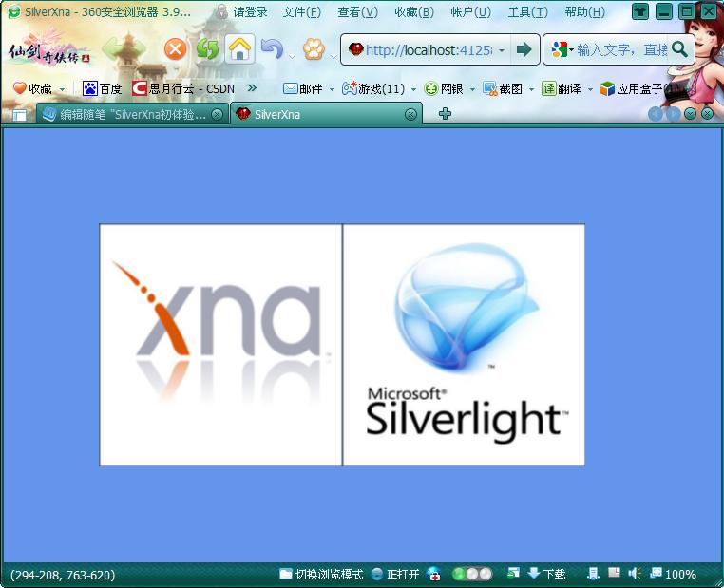This screenshot has height=588, width=724.
Task: Click the 截图 screenshot tool
Action: (503, 88)
